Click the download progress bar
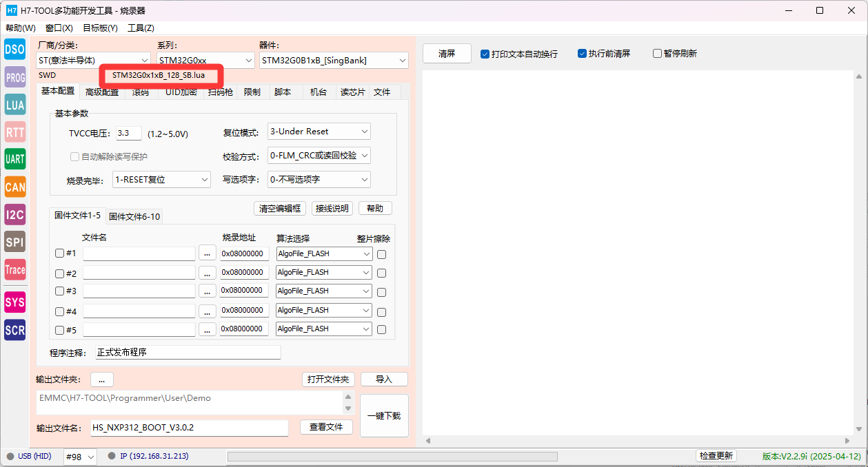Viewport: 868px width, 467px height. click(392, 457)
